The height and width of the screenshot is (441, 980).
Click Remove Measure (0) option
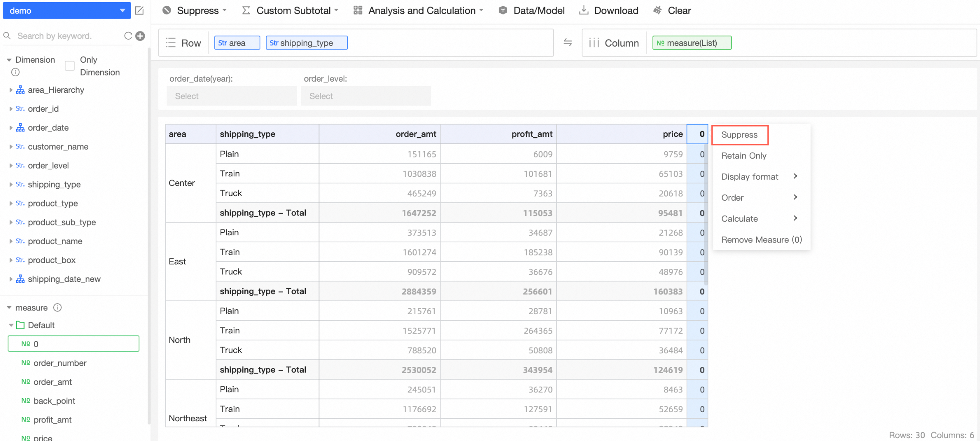point(761,240)
